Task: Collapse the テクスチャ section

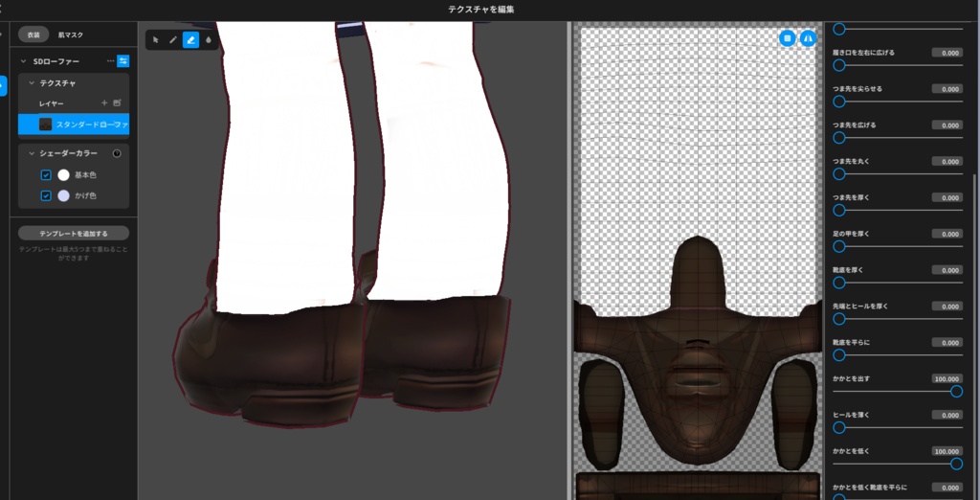Action: click(x=32, y=82)
